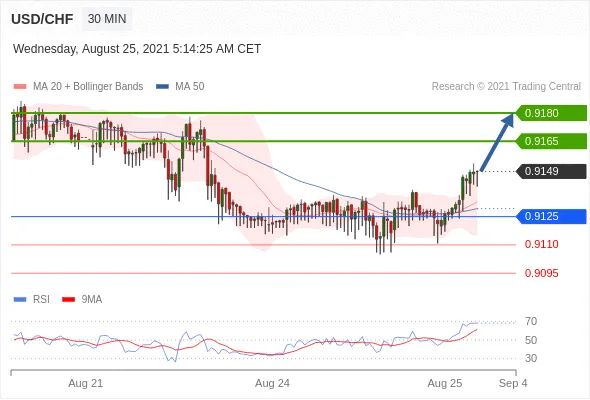Image resolution: width=590 pixels, height=400 pixels.
Task: Select the blue 0.9125 pivot label
Action: [x=551, y=216]
